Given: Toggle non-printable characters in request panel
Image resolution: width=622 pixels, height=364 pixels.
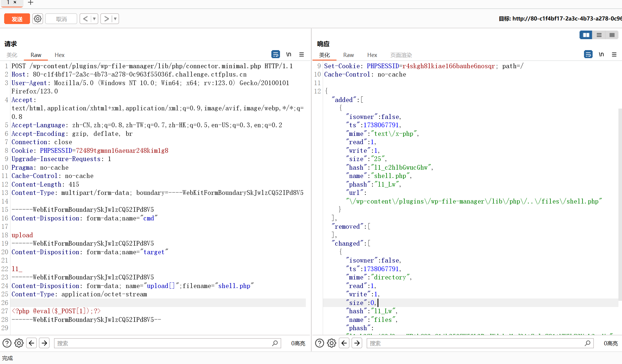Looking at the screenshot, I should coord(289,54).
